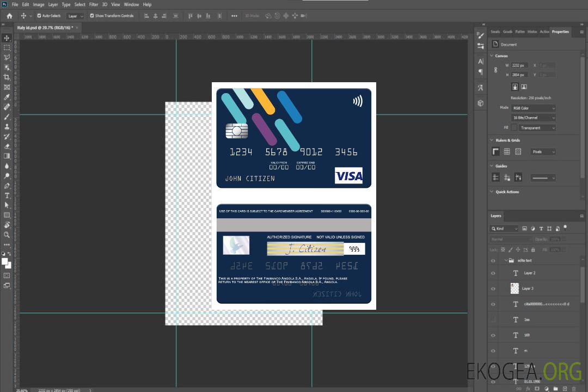Select the Rectangle shape tool
588x392 pixels.
[x=7, y=215]
